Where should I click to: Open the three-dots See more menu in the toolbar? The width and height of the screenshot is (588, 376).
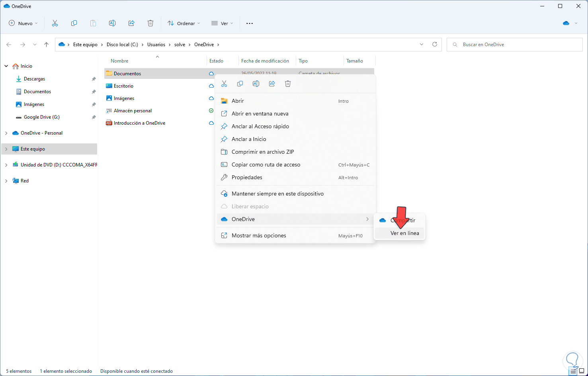(250, 23)
